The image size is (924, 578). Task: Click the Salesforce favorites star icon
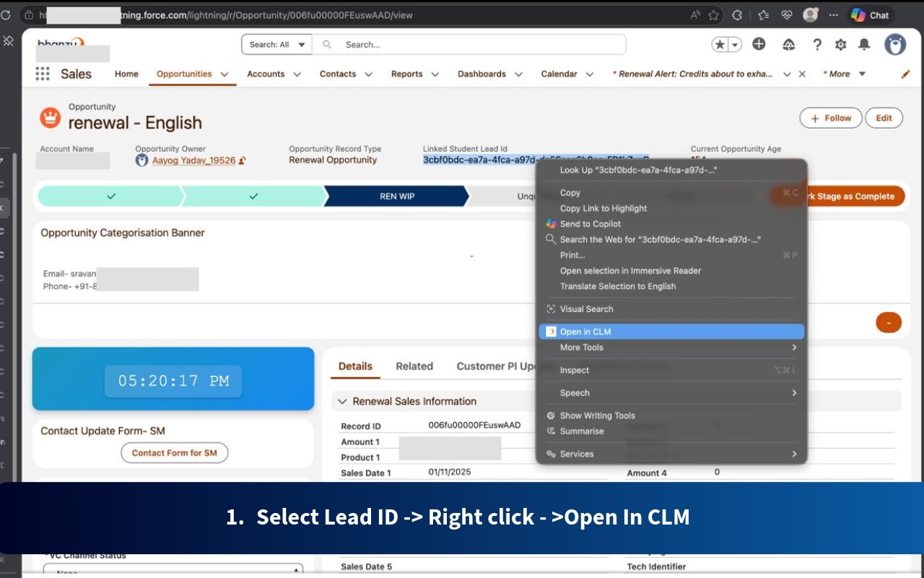pyautogui.click(x=720, y=45)
